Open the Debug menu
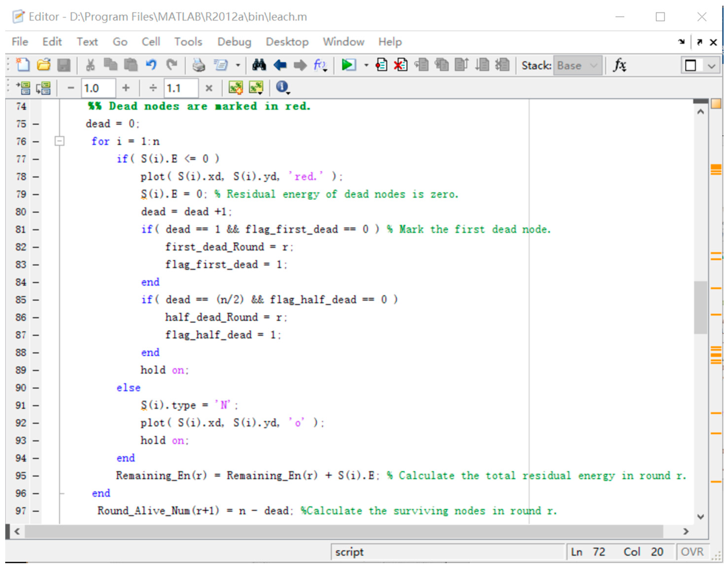 click(x=234, y=42)
